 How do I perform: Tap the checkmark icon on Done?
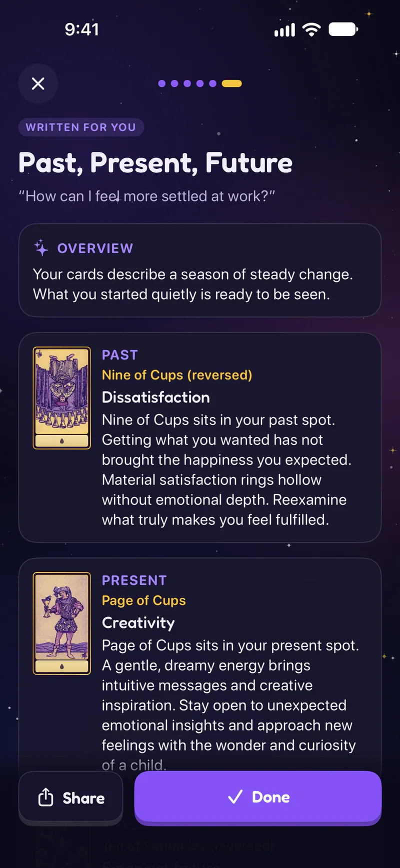pyautogui.click(x=235, y=797)
